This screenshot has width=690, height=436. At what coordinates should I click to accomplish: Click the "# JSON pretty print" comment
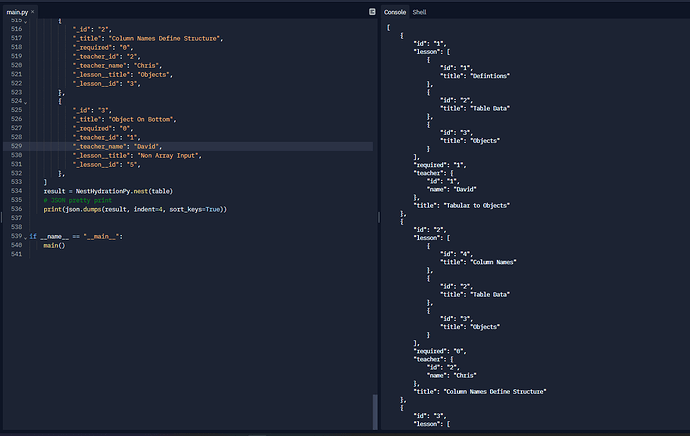(77, 201)
